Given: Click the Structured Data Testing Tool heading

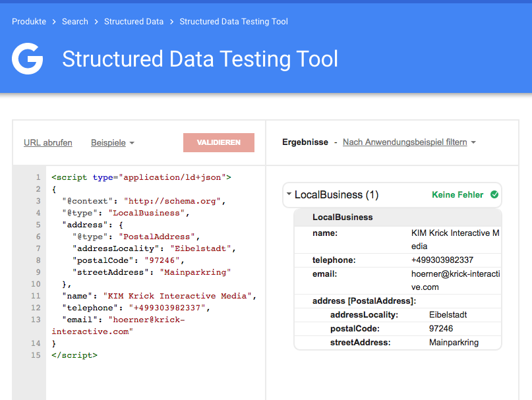Looking at the screenshot, I should [x=200, y=59].
